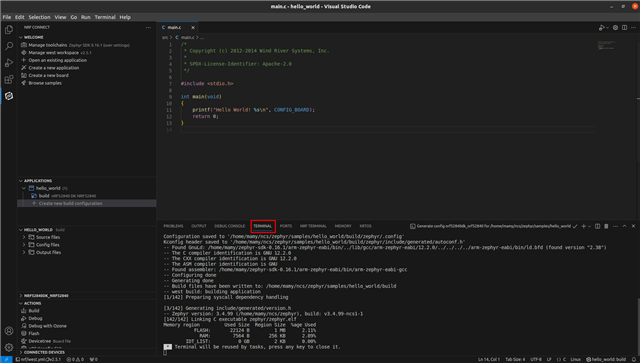Image resolution: width=640 pixels, height=363 pixels.
Task: Expand the Source files folder
Action: coord(24,237)
